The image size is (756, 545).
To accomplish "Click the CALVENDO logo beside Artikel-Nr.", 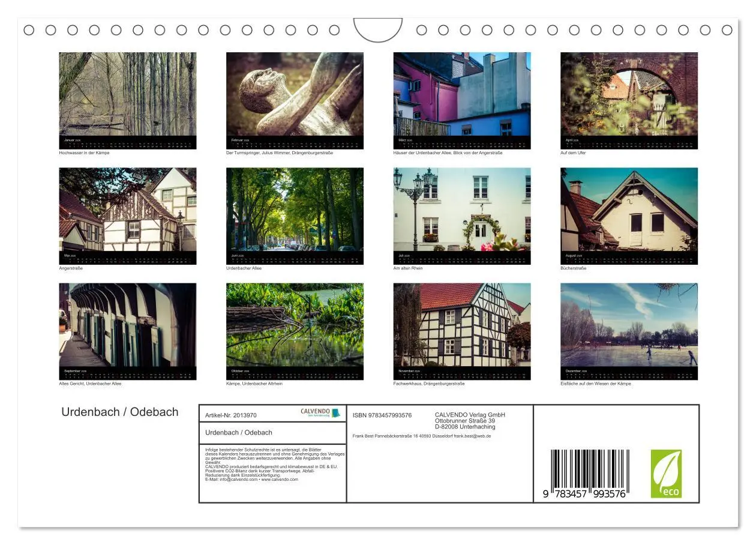I will point(320,413).
